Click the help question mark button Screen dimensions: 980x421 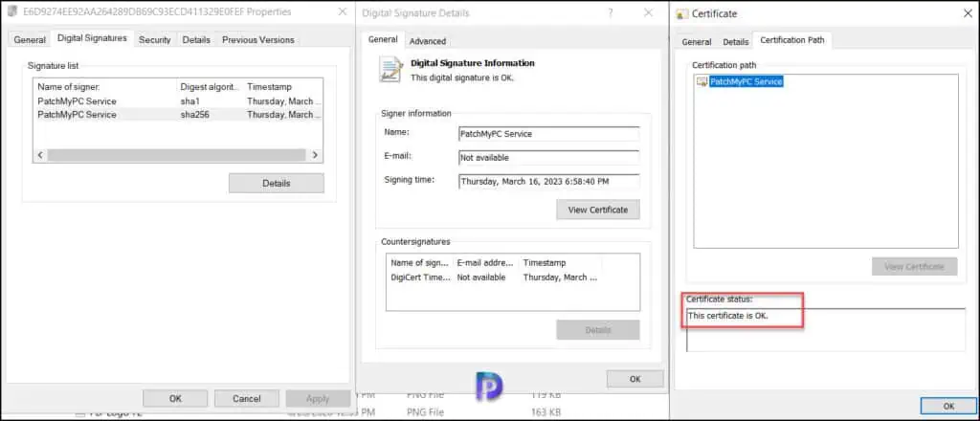[611, 12]
